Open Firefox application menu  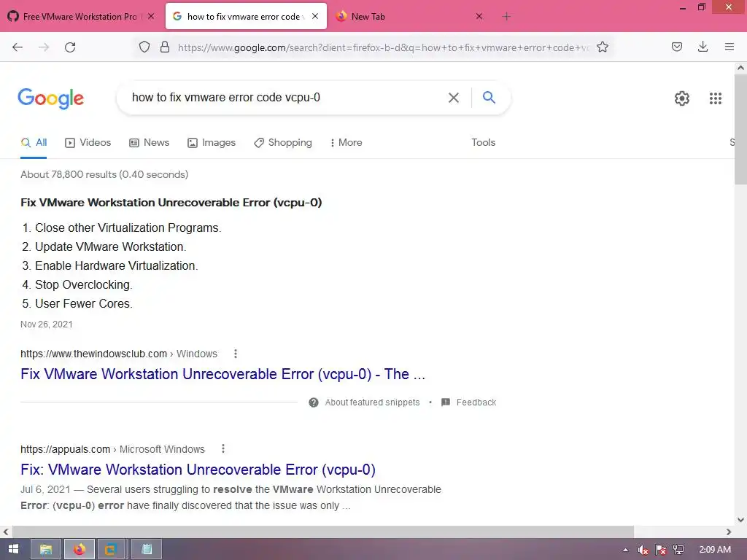pos(729,47)
